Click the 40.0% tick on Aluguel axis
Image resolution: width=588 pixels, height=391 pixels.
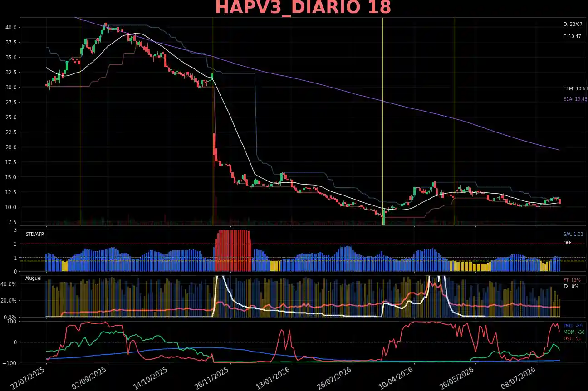[x=9, y=284]
